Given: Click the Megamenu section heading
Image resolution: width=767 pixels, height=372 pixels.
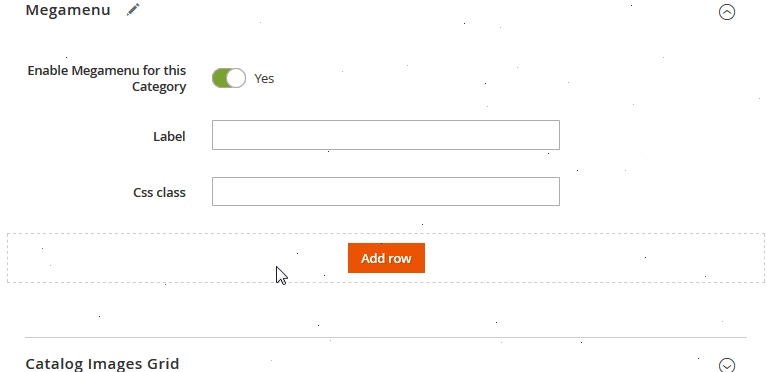Looking at the screenshot, I should [68, 10].
